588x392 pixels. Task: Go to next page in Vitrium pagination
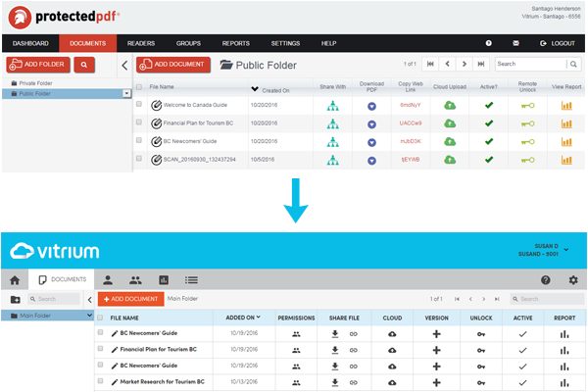[484, 299]
